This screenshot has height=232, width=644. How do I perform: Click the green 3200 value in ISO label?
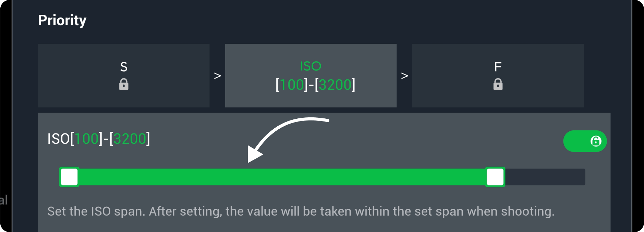(x=130, y=139)
